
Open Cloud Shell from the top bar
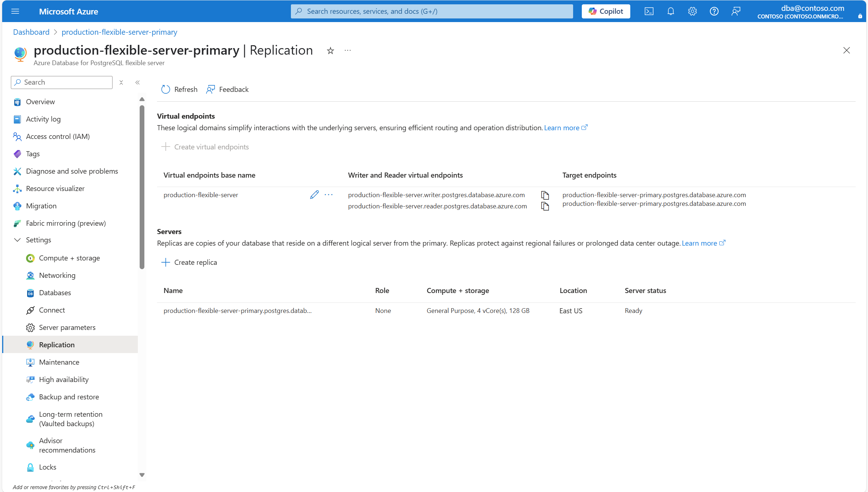(649, 11)
